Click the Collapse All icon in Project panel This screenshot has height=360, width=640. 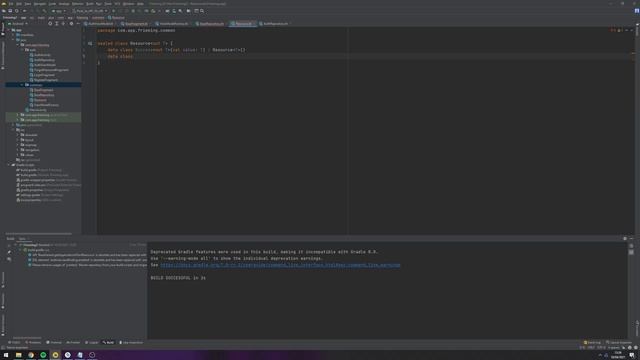(63, 24)
